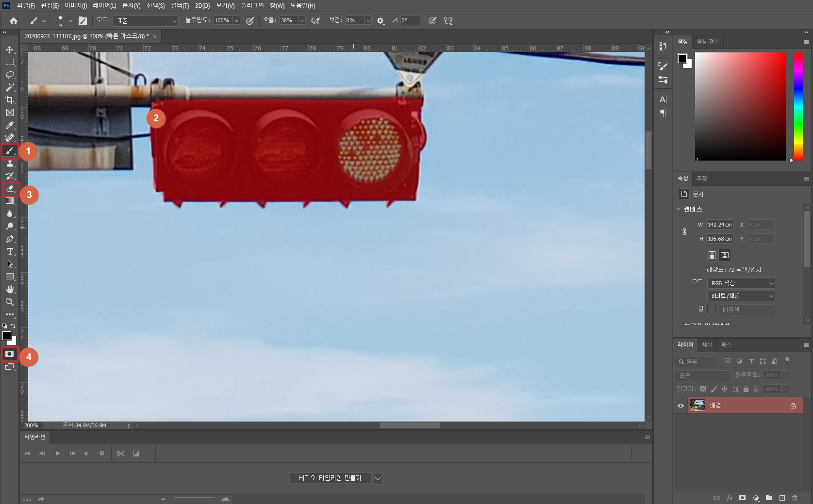Select the Magic Wand tool
813x504 pixels.
pyautogui.click(x=10, y=87)
